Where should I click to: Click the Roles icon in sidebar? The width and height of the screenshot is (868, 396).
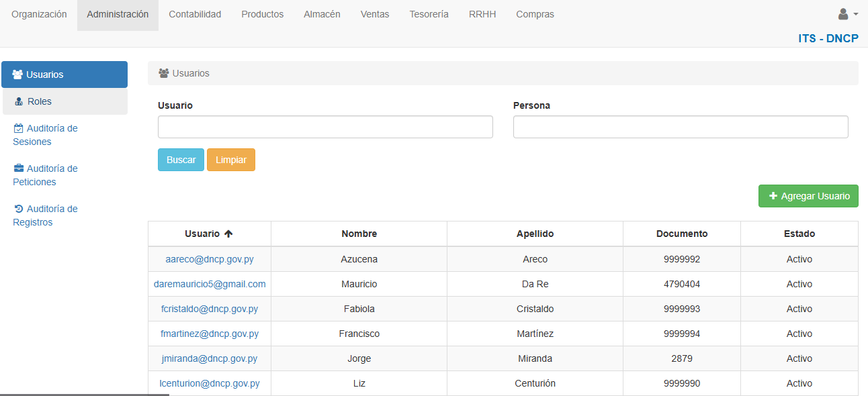19,102
